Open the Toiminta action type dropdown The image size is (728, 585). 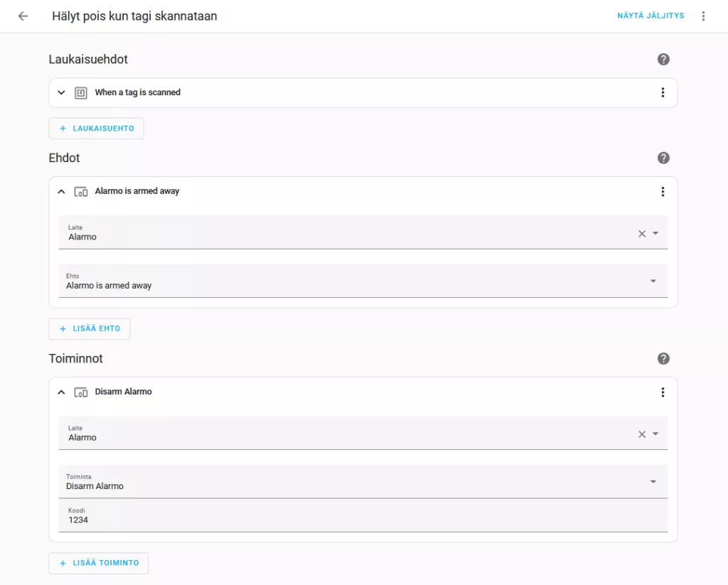pos(653,481)
